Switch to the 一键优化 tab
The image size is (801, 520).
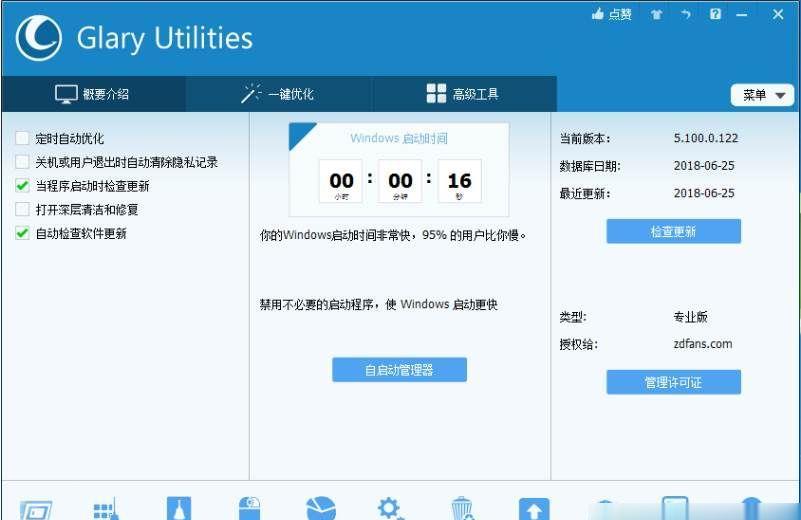tap(278, 94)
